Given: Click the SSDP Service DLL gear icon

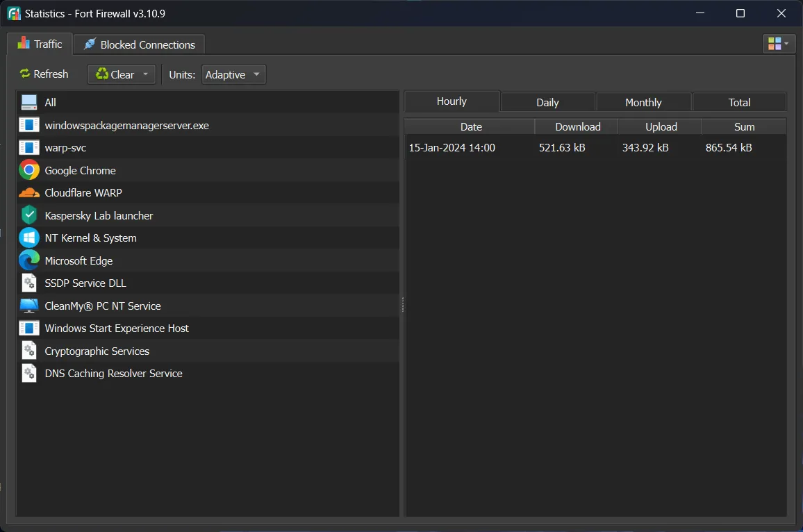Looking at the screenshot, I should [x=29, y=283].
